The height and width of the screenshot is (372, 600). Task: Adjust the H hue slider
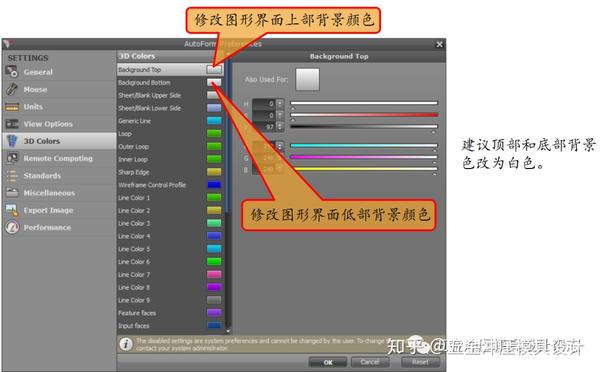pos(364,103)
